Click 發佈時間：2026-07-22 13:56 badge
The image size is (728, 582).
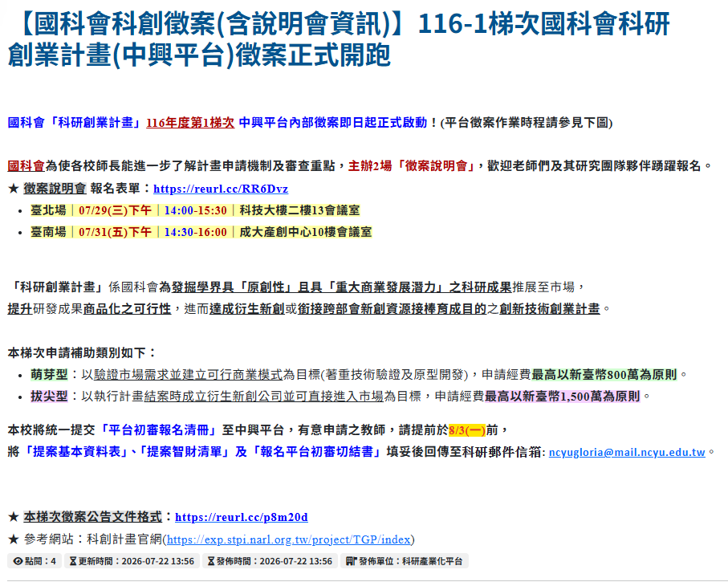(x=270, y=561)
